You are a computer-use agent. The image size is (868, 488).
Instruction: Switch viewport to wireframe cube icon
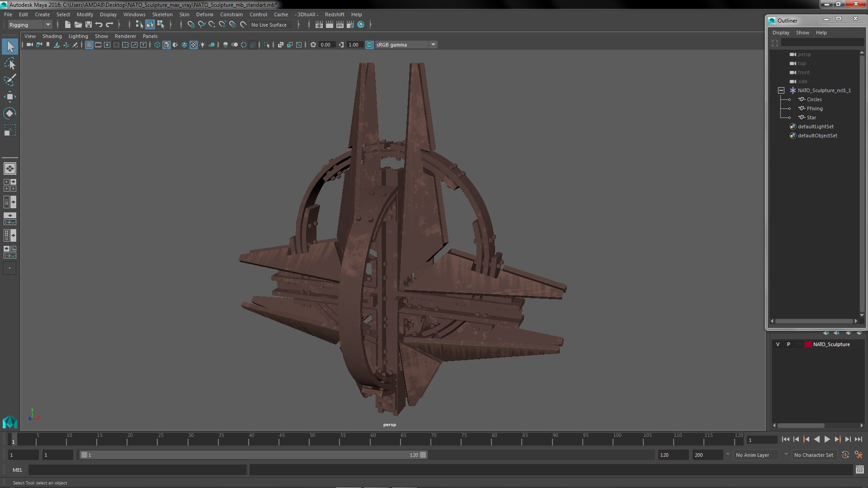157,45
